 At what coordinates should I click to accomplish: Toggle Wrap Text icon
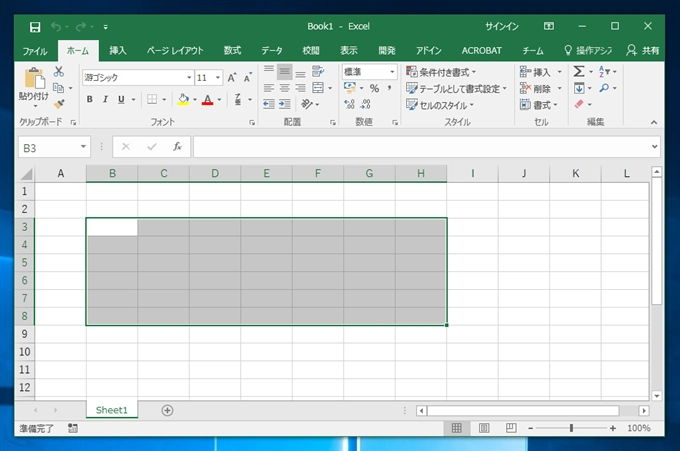click(318, 72)
